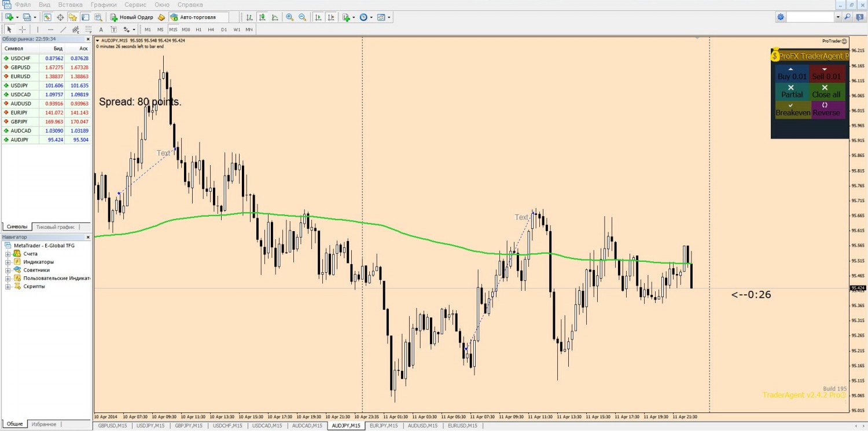Open the chat notifications icon
Screen dimensions: 868x431
(x=860, y=17)
